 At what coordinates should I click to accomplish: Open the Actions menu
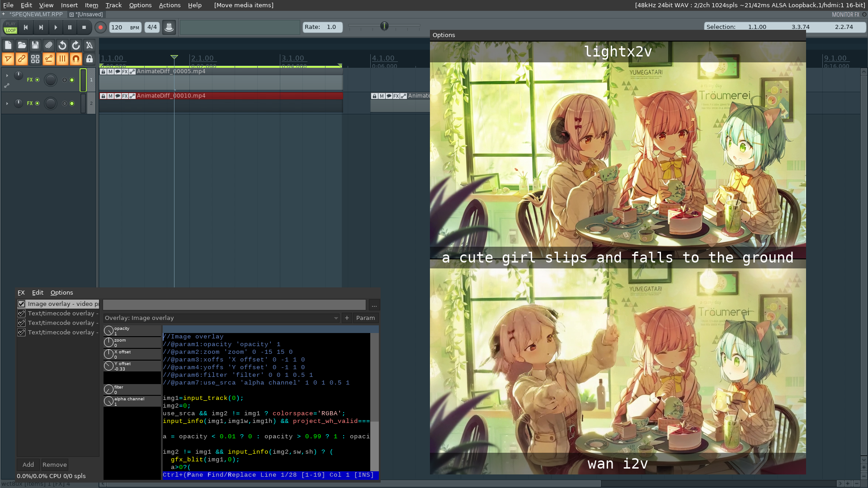[x=170, y=5]
